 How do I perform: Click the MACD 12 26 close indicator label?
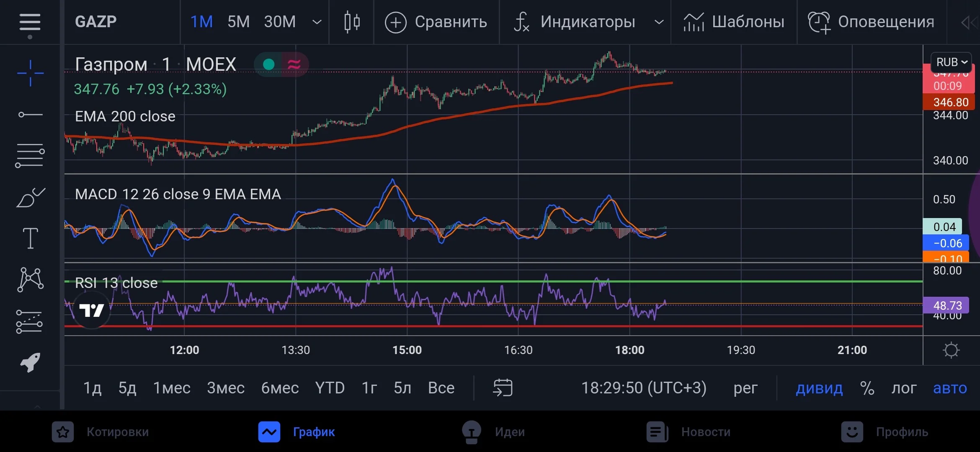pyautogui.click(x=178, y=194)
